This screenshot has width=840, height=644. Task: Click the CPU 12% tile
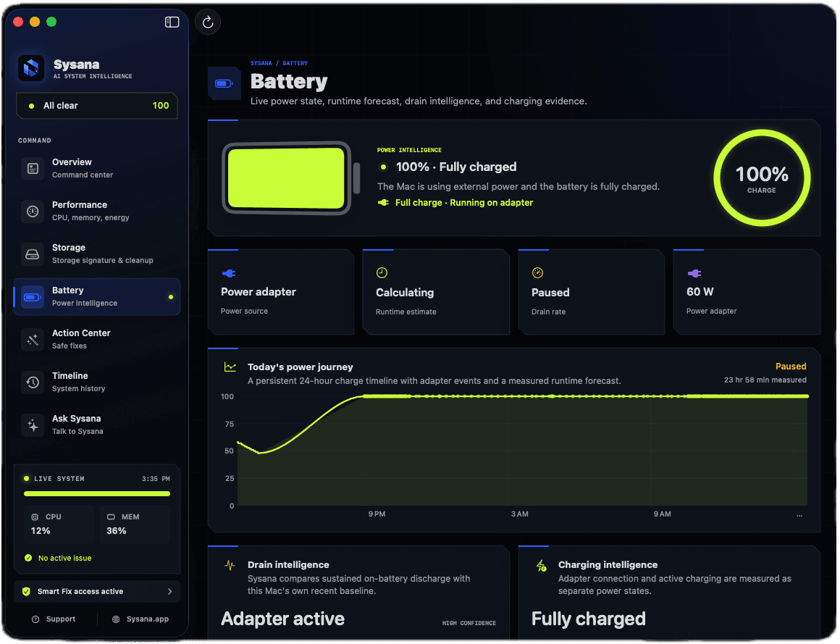(59, 524)
